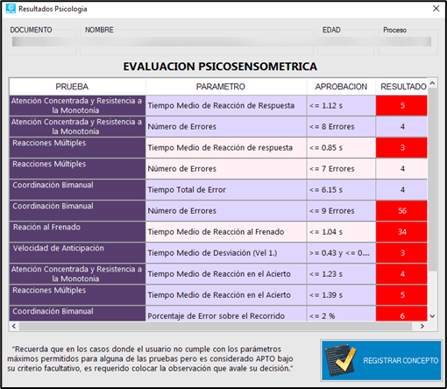Click the Resultados Psicologia window icon
447x389 pixels.
tap(11, 9)
